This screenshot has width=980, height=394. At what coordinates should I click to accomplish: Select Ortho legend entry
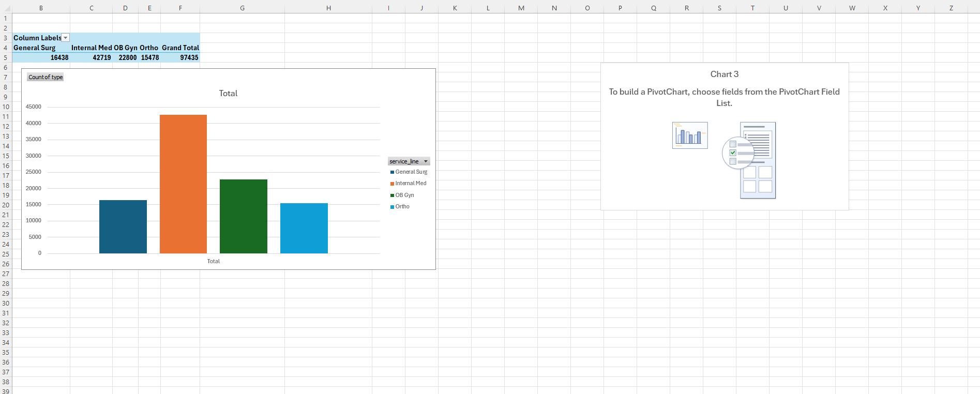pos(400,206)
